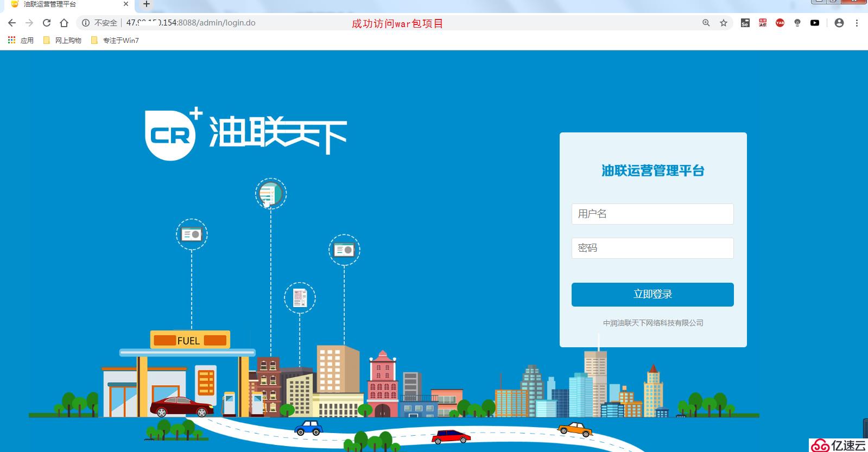
Task: Click the FUEL station sign
Action: pyautogui.click(x=190, y=340)
